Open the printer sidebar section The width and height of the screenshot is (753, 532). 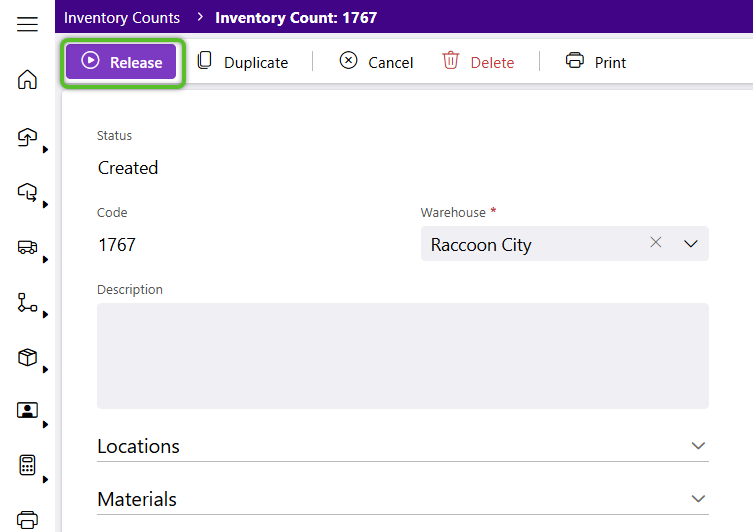pyautogui.click(x=27, y=520)
